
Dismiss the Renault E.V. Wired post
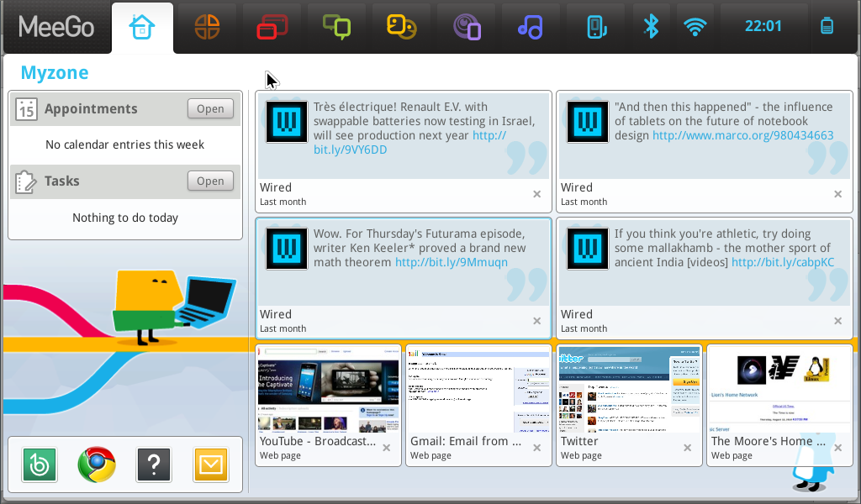click(x=536, y=194)
